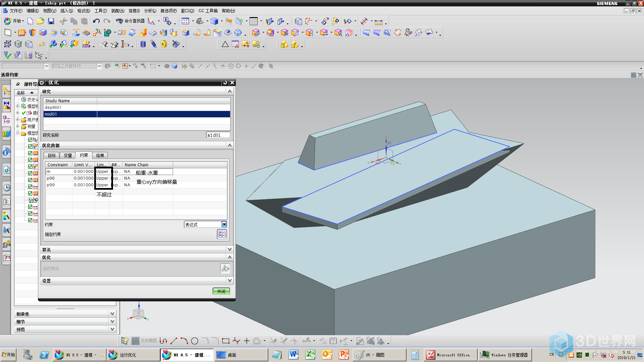Select the depth01 study row
644x362 pixels.
137,107
